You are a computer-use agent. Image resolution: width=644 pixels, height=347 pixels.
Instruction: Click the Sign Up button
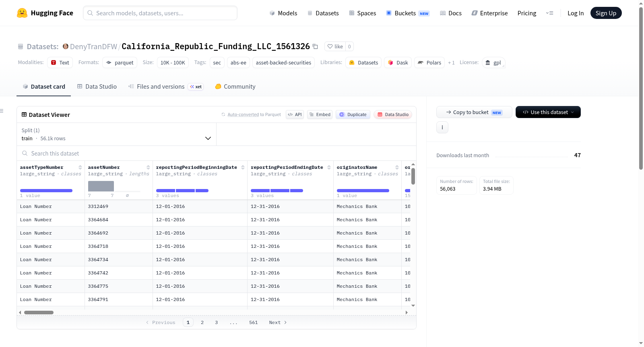606,13
